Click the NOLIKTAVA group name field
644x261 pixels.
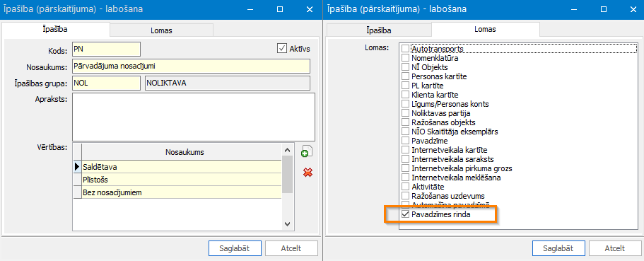227,83
